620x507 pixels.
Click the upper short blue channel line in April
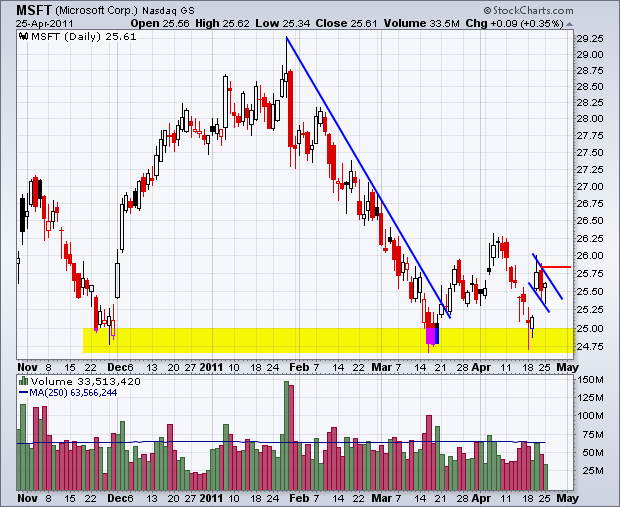pyautogui.click(x=547, y=276)
